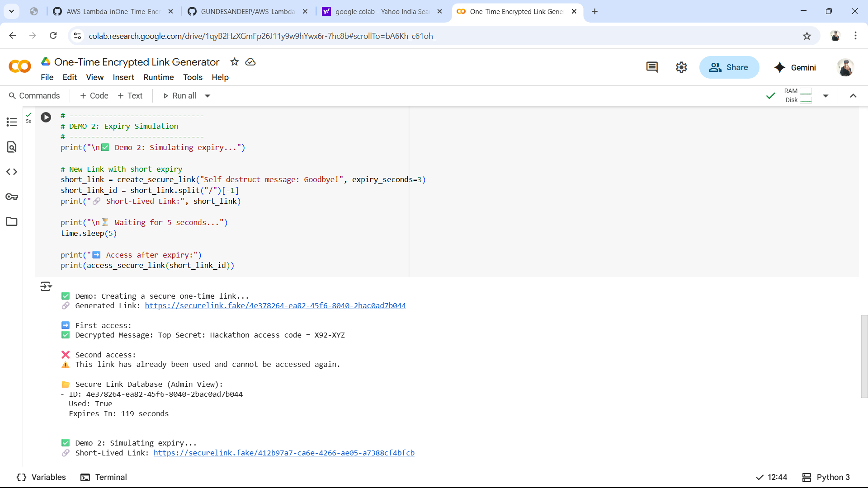Viewport: 868px width, 488px height.
Task: Star the notebook title
Action: pos(234,62)
